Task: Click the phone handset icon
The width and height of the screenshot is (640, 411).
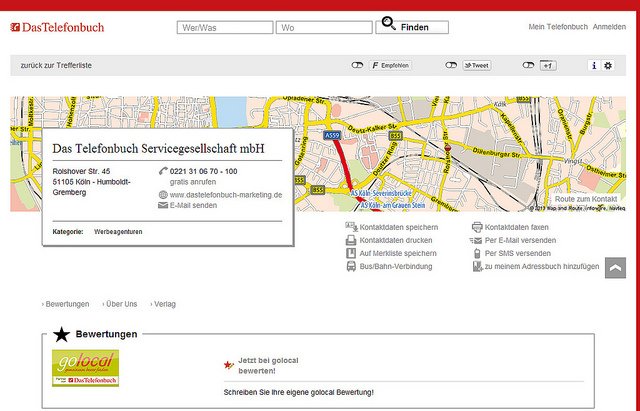Action: [163, 171]
